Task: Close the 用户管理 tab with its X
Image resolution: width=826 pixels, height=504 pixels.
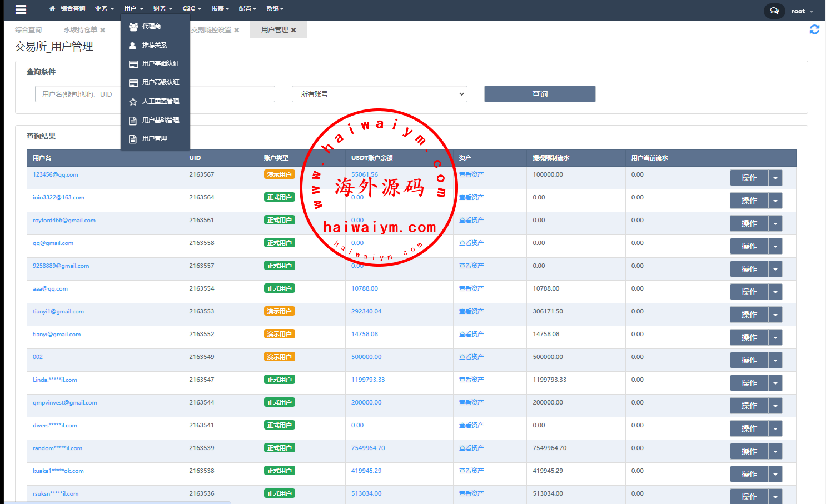Action: click(293, 30)
